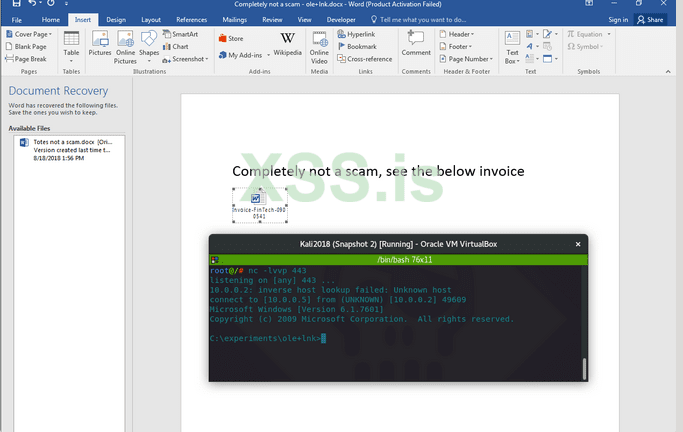Add a Comment from the ribbon
The image size is (683, 432).
coord(416,44)
